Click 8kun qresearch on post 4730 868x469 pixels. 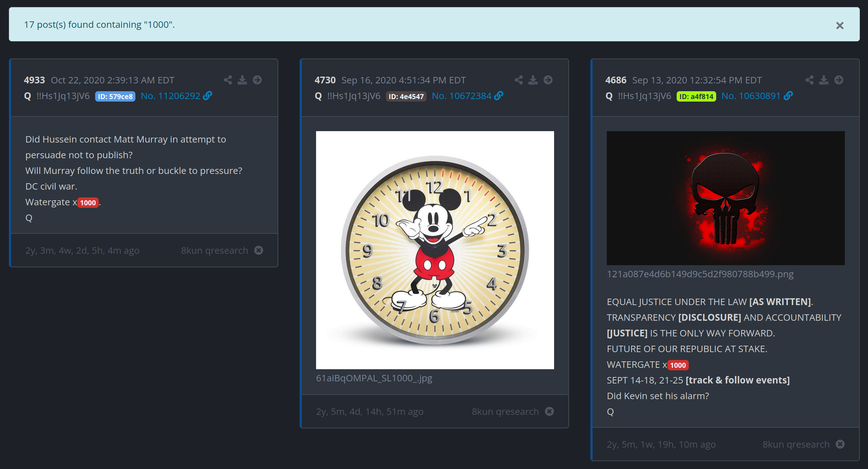(505, 412)
